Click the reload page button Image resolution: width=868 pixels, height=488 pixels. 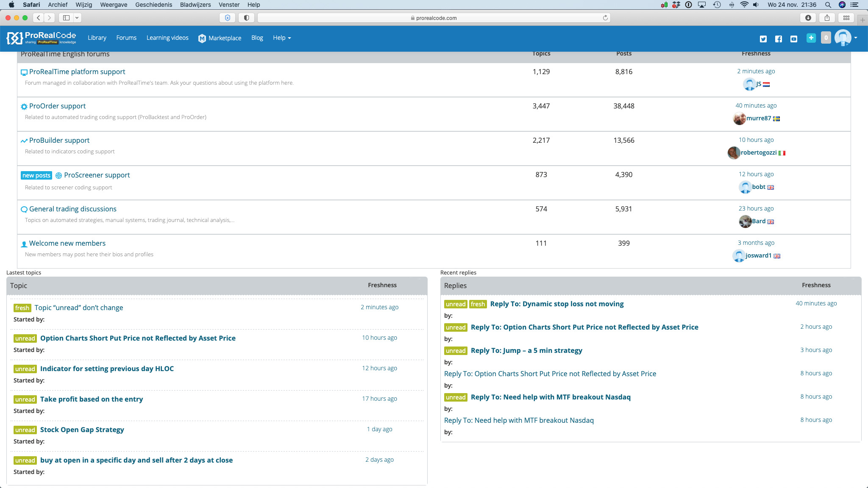[605, 18]
